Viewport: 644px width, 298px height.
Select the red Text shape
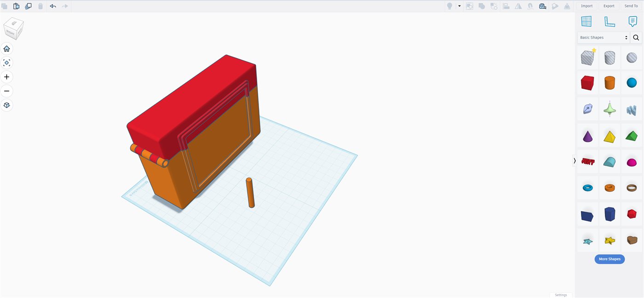(x=587, y=161)
